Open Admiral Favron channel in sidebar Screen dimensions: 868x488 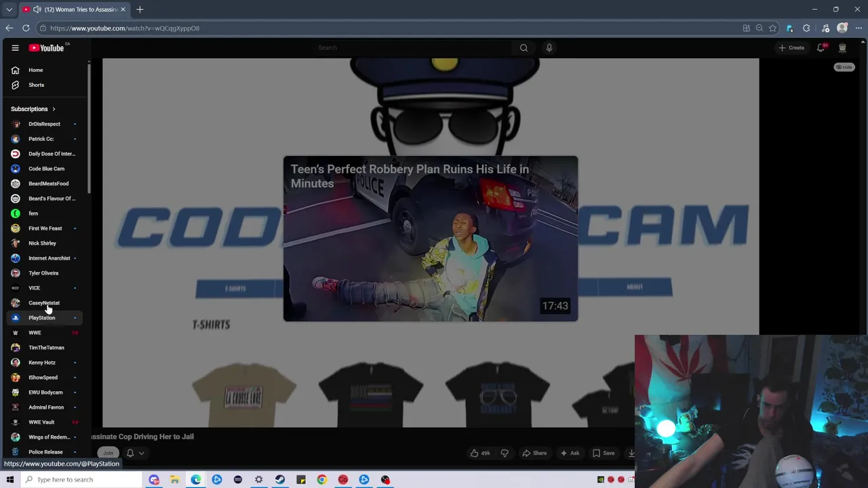click(x=45, y=407)
